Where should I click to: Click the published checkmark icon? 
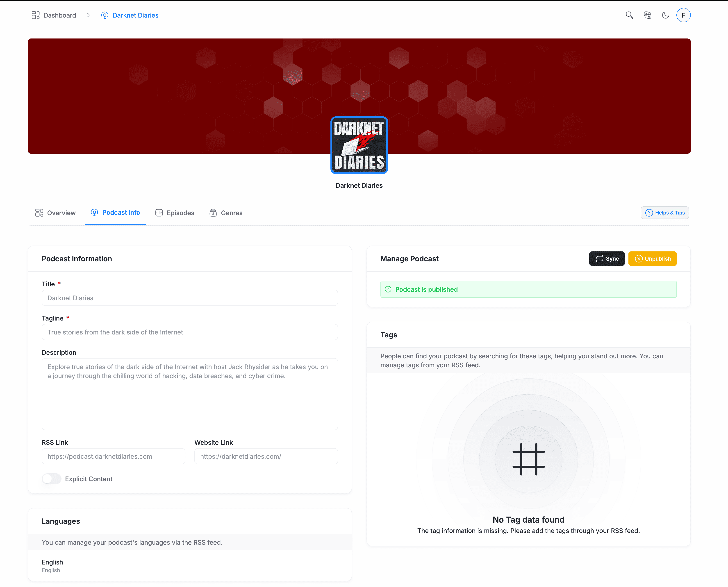tap(388, 289)
